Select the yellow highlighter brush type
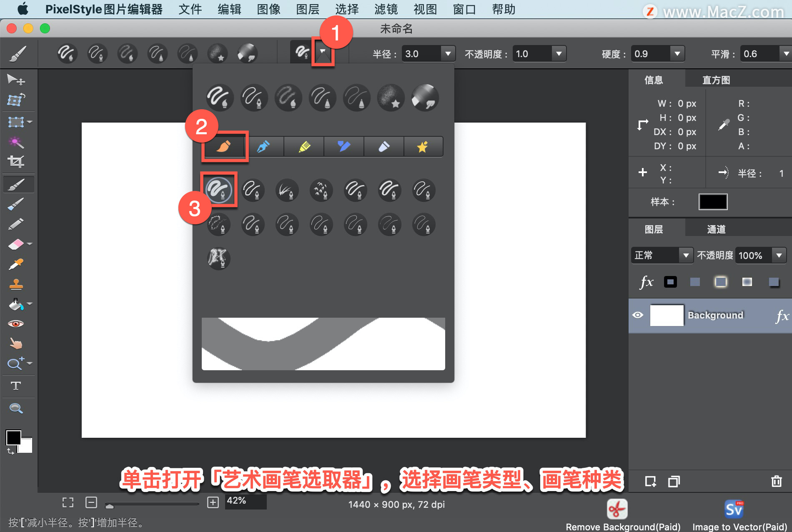The height and width of the screenshot is (532, 792). (x=304, y=146)
